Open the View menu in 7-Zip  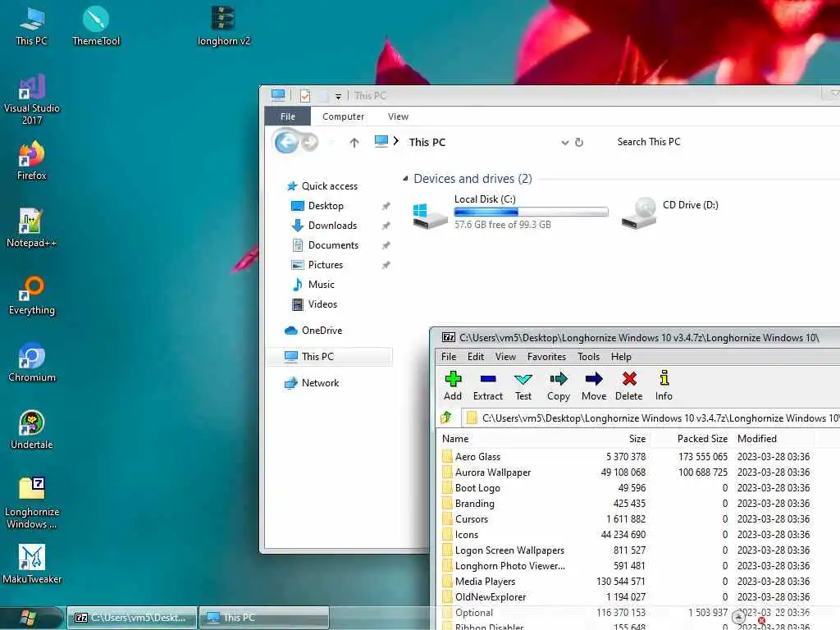click(x=505, y=357)
